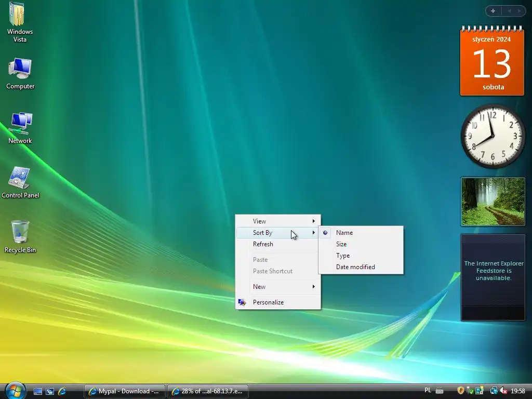Image resolution: width=532 pixels, height=399 pixels.
Task: Sort desktop icons by Name
Action: (x=361, y=233)
